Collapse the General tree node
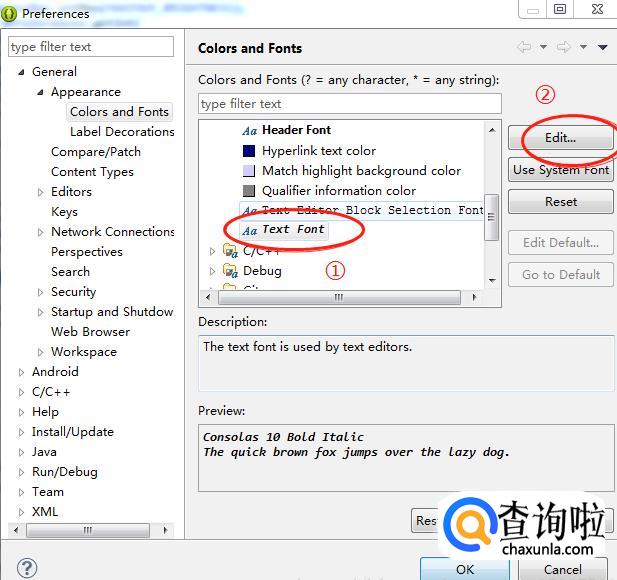Viewport: 617px width, 580px height. pyautogui.click(x=21, y=72)
